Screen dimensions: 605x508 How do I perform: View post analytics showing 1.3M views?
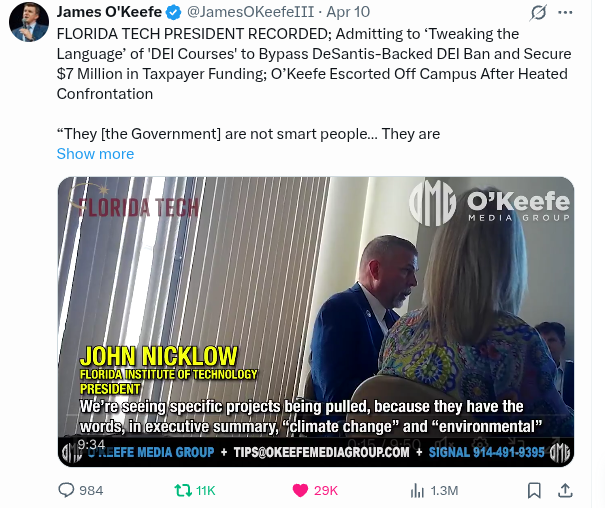(x=434, y=490)
